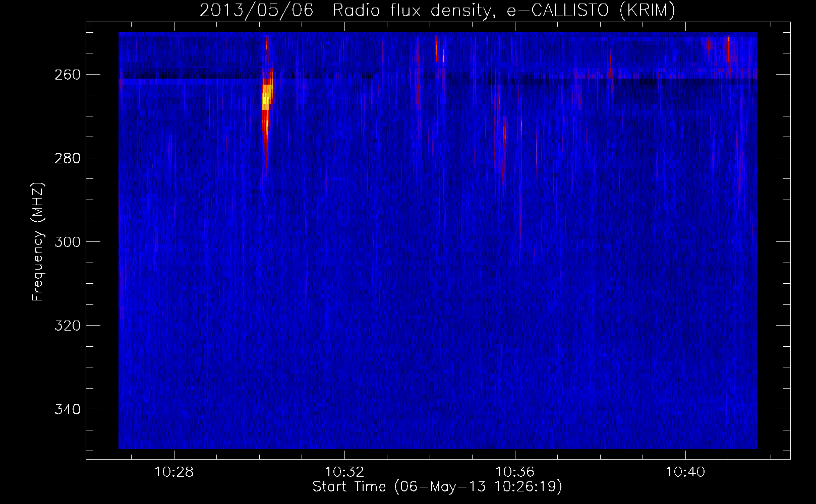Click the plot title '2013/05/06 Radio flux density'
816x504 pixels.
pos(437,10)
